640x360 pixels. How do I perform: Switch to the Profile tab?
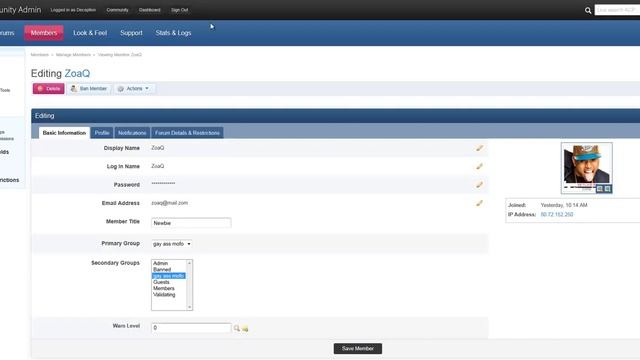click(x=102, y=133)
